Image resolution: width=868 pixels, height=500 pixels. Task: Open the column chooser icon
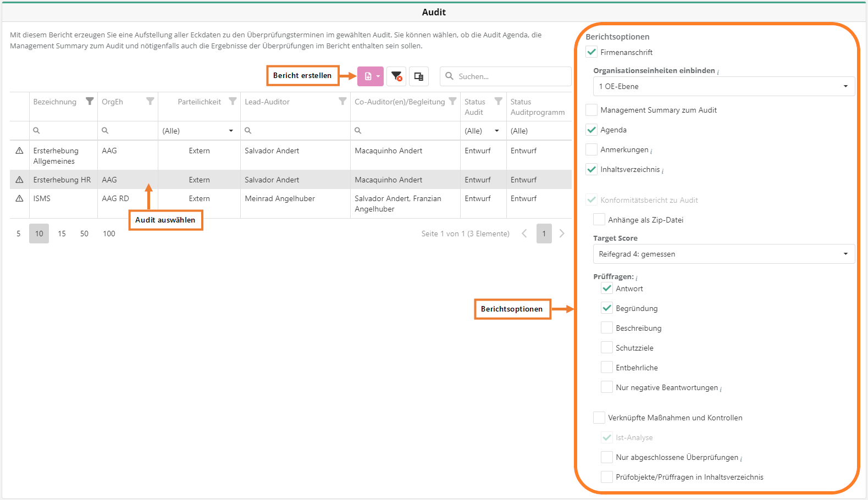click(x=419, y=76)
